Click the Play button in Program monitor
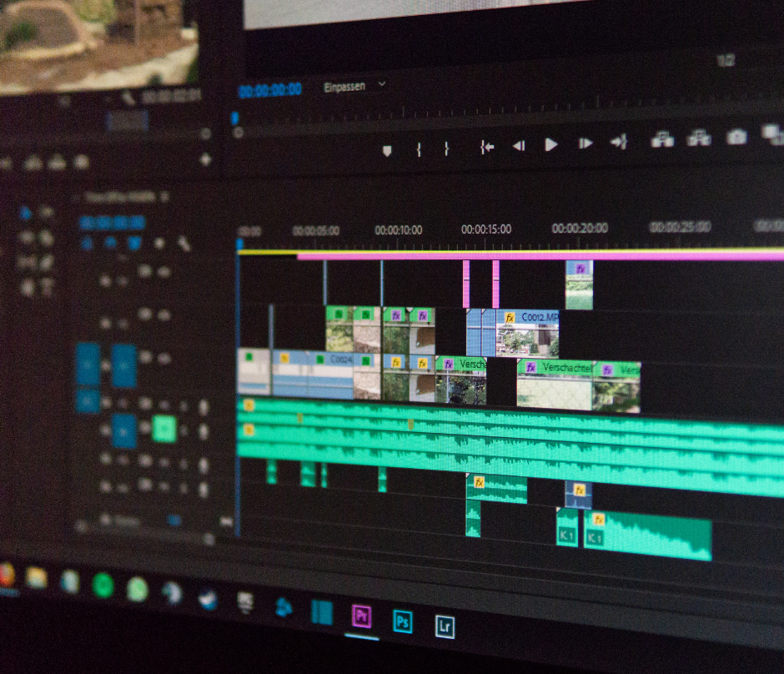Image resolution: width=784 pixels, height=674 pixels. coord(551,145)
